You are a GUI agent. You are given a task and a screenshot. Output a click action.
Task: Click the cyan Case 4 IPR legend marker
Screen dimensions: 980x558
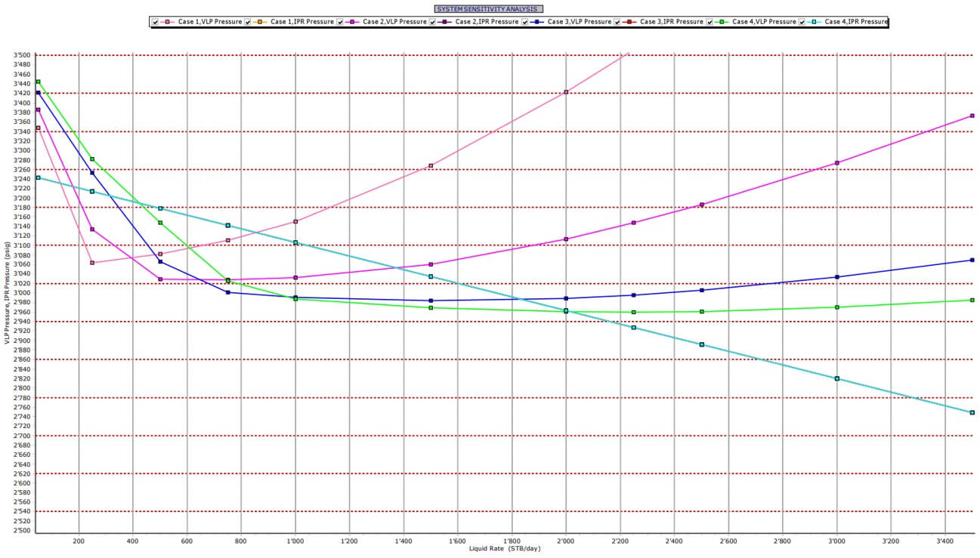[815, 22]
